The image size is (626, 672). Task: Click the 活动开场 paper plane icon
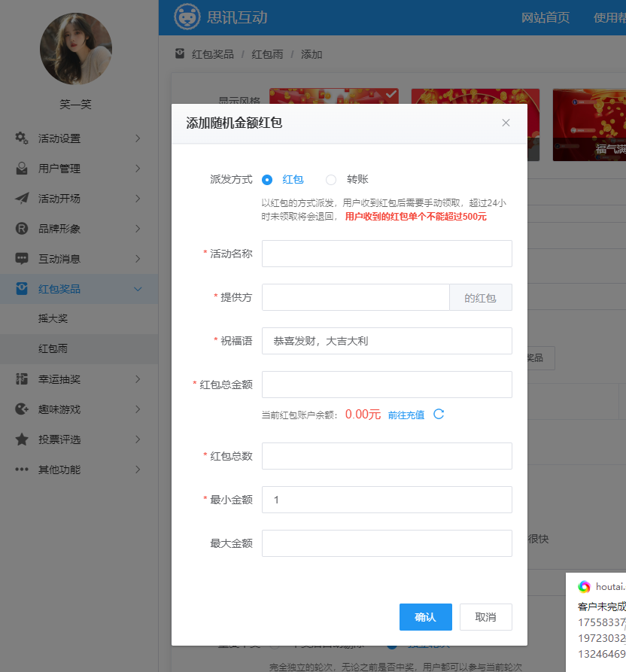pos(22,198)
